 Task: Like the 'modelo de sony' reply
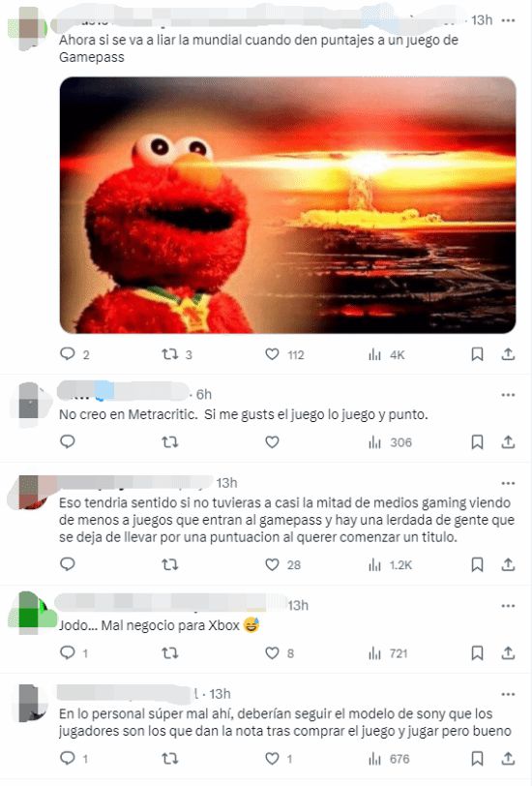[x=272, y=759]
